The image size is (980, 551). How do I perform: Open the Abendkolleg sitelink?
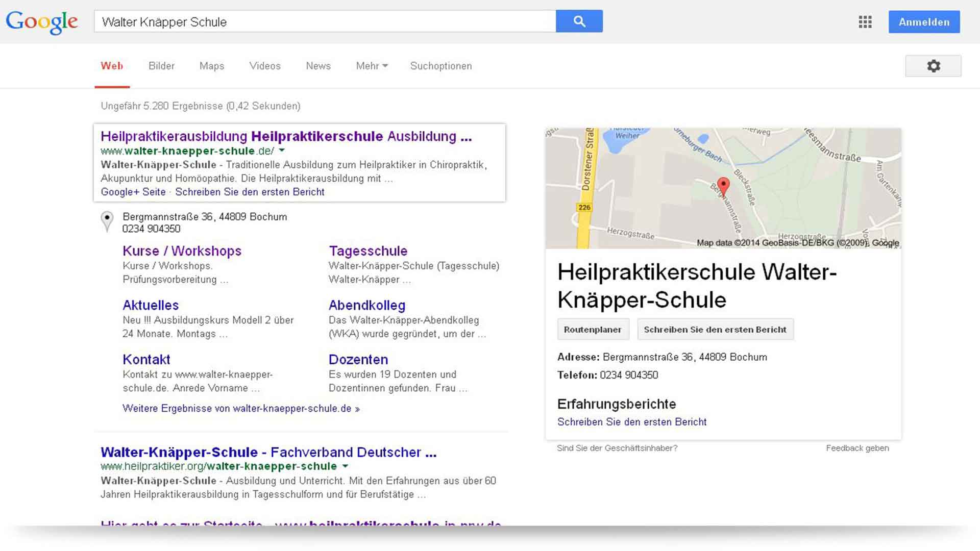coord(367,305)
